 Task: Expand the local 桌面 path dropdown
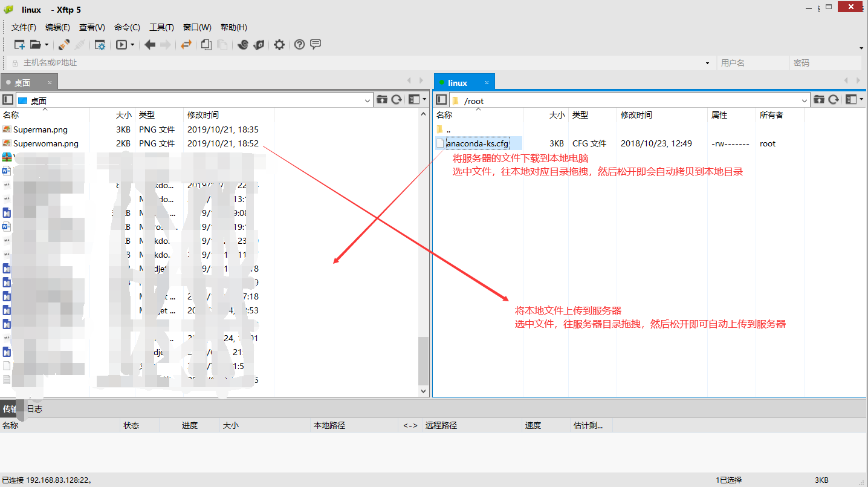click(x=368, y=100)
